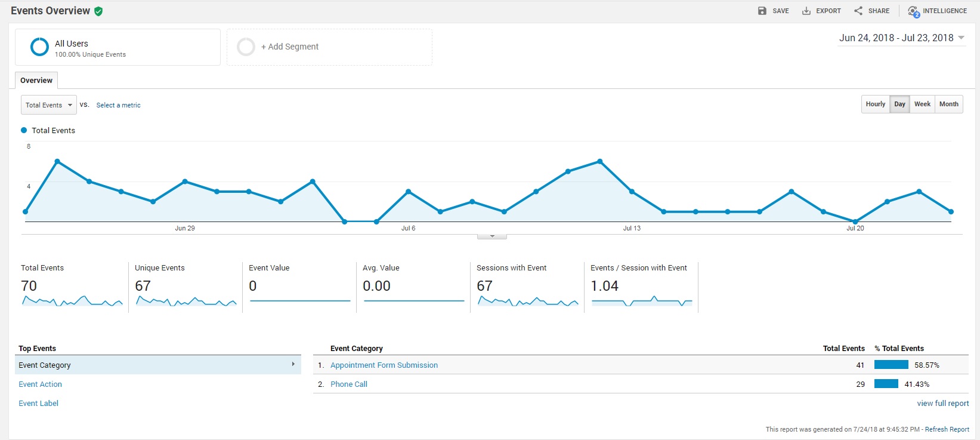Screen dimensions: 980x440
Task: Set chart granularity to Week
Action: coord(922,104)
